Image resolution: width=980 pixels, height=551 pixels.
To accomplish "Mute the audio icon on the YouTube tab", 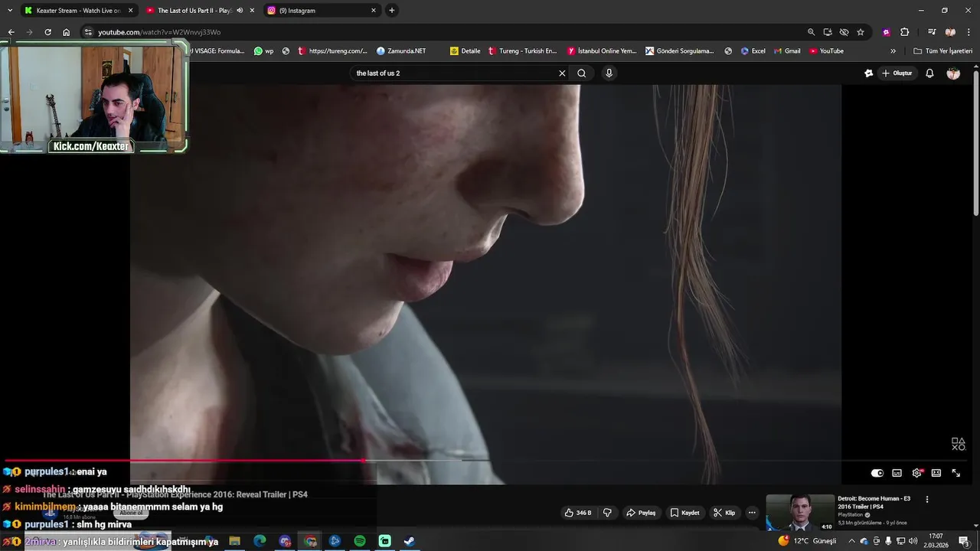I will 240,11.
